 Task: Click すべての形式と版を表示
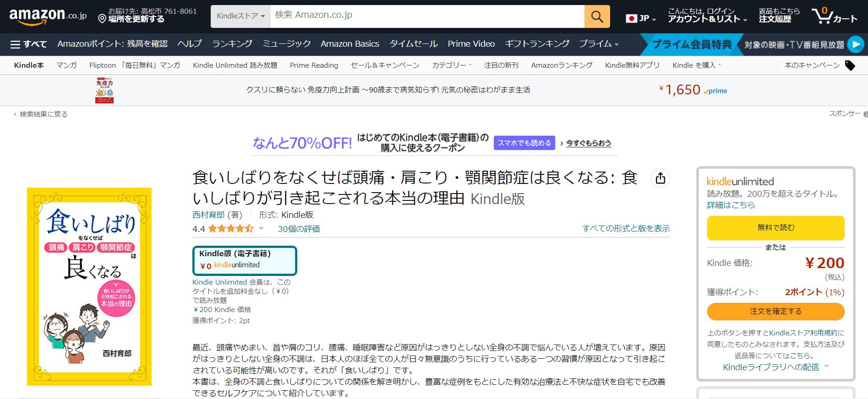pos(626,228)
